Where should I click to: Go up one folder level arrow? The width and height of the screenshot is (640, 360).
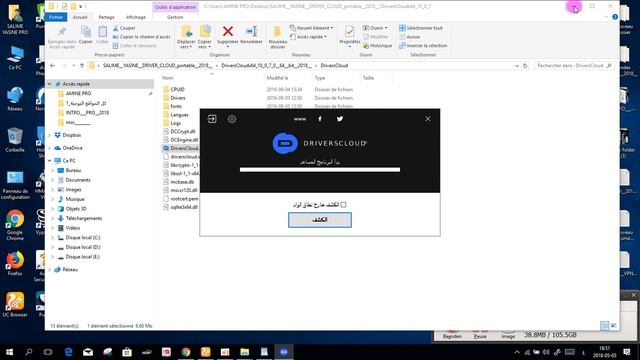(x=82, y=66)
